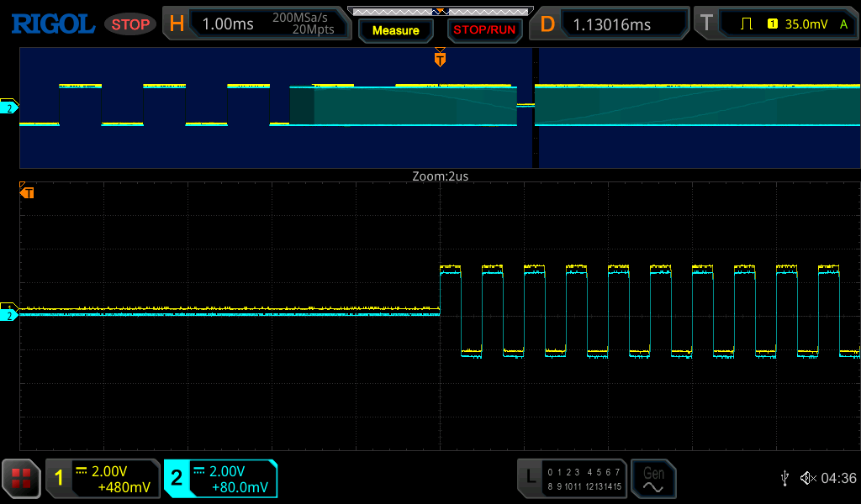Click the red STOP status badge

click(x=130, y=24)
